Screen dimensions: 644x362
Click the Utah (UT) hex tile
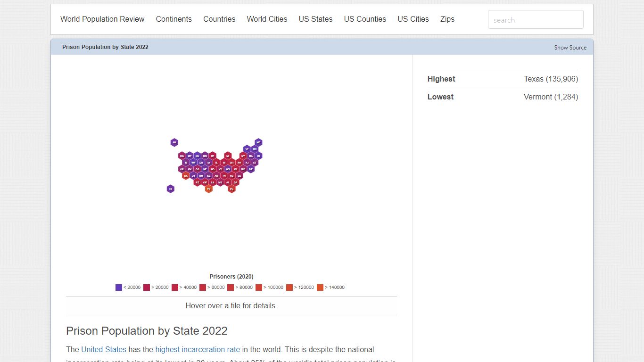click(x=193, y=176)
